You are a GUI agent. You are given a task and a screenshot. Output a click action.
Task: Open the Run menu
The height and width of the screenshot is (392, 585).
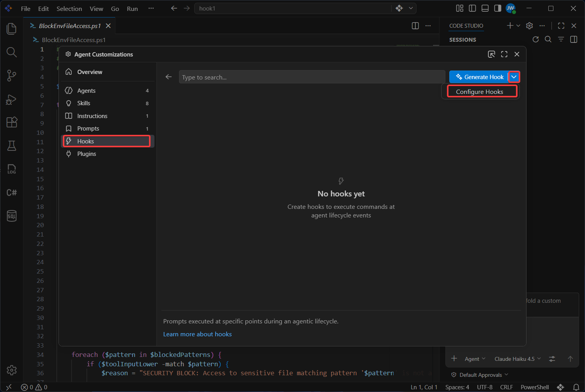(x=132, y=9)
